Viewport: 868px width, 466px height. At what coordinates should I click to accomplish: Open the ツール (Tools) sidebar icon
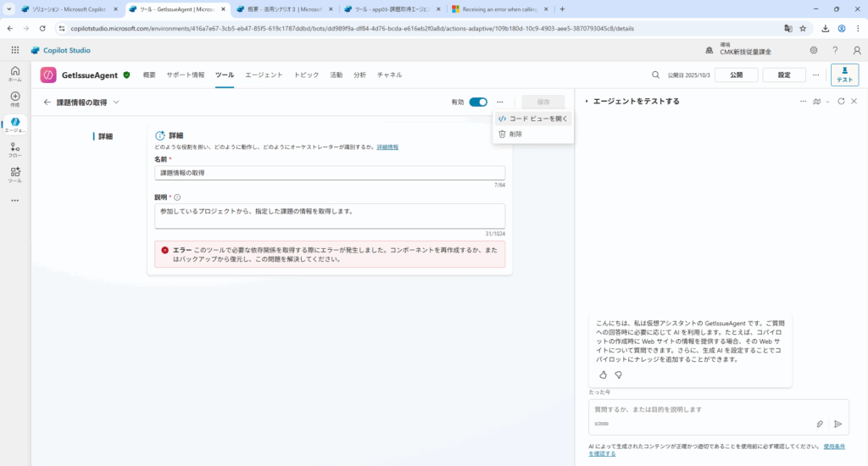tap(15, 174)
